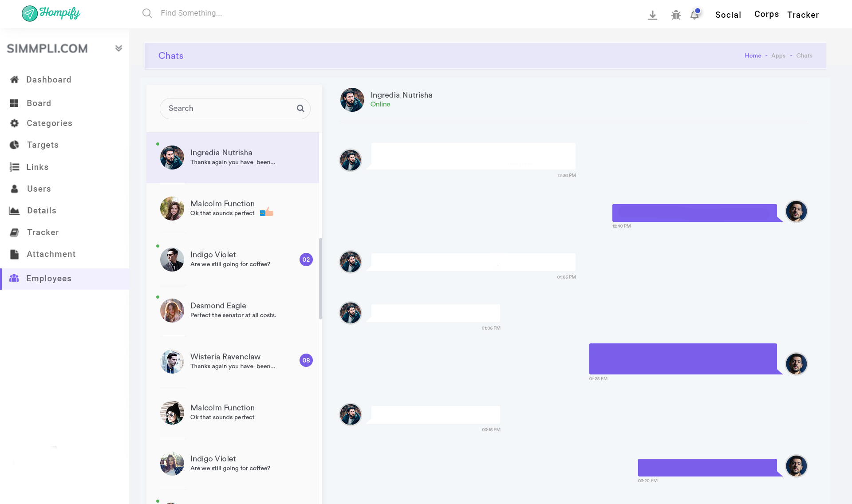852x504 pixels.
Task: Open the Corps top menu
Action: pos(766,14)
